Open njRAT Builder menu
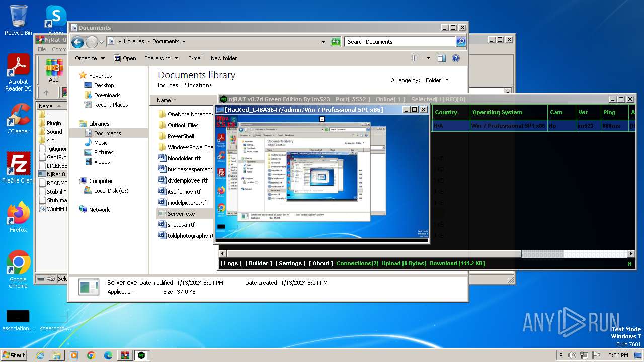The width and height of the screenshot is (644, 362). coord(259,263)
